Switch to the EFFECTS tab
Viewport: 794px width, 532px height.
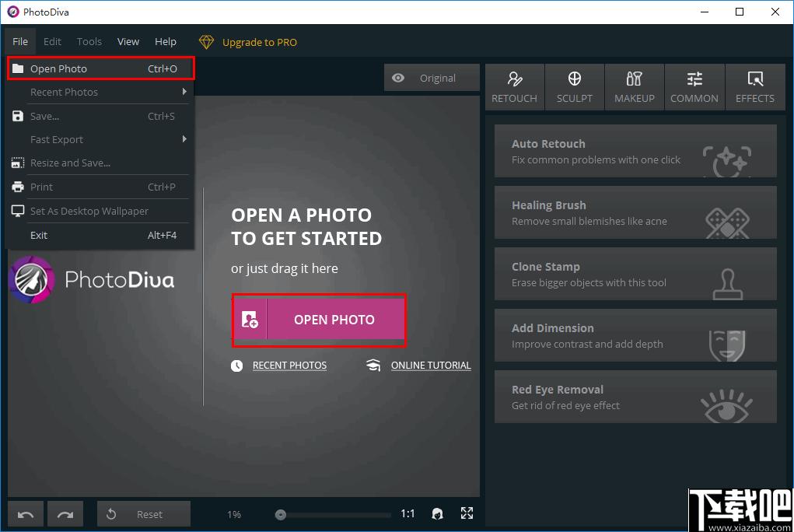pos(755,87)
